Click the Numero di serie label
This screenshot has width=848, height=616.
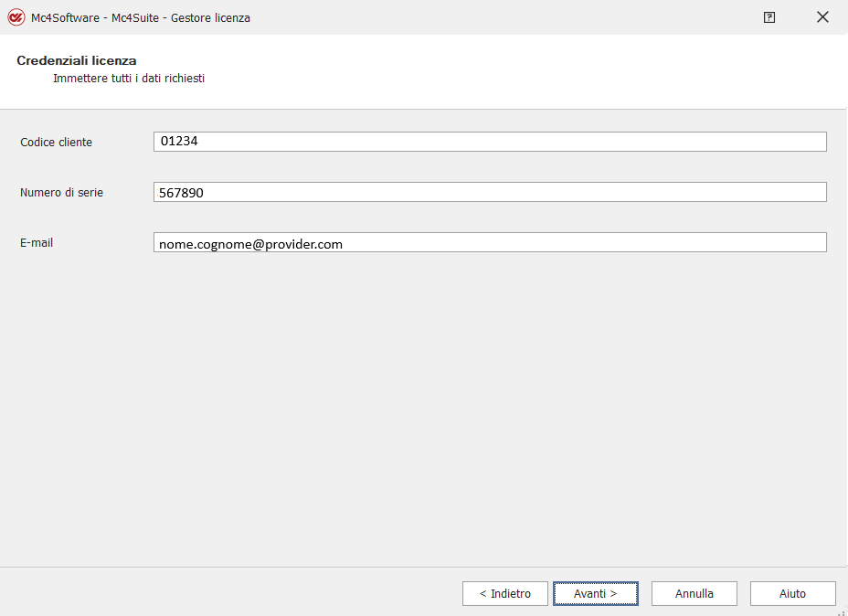[61, 193]
